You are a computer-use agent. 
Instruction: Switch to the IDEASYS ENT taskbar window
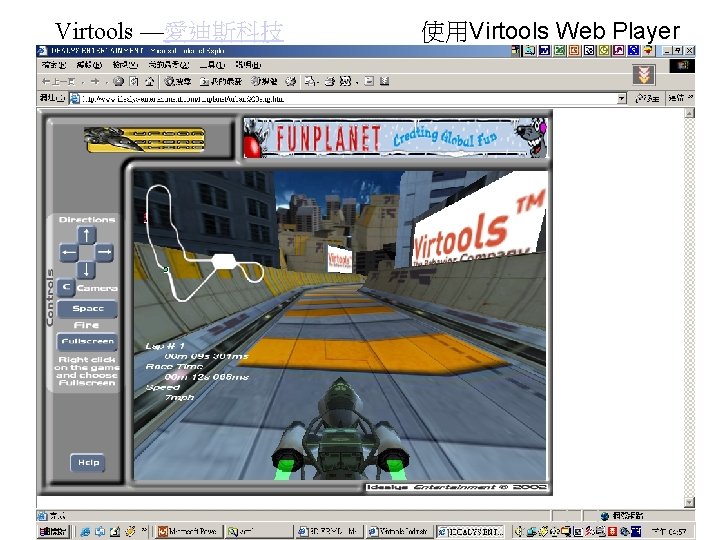point(471,532)
